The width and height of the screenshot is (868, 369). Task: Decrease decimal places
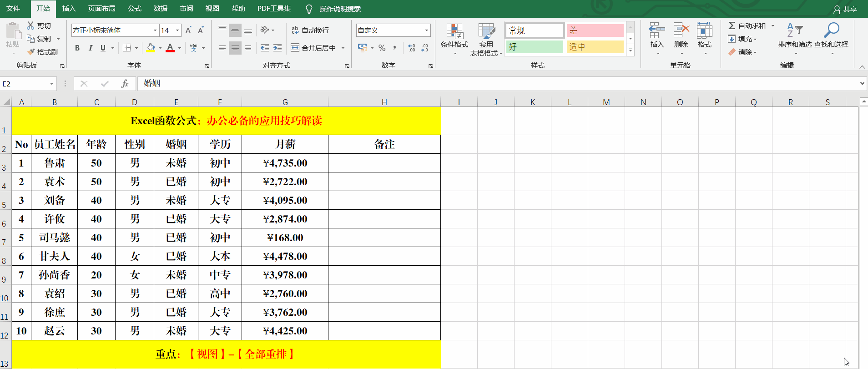click(424, 48)
